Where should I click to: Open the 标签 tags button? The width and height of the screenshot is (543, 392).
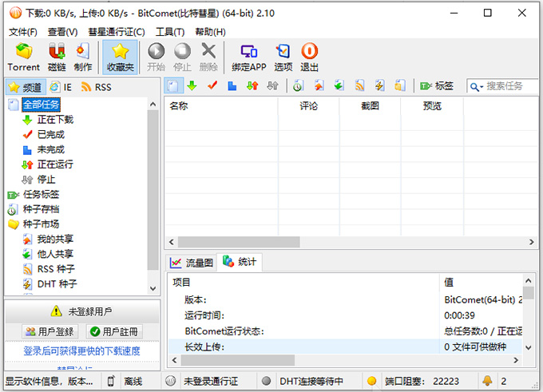point(436,85)
